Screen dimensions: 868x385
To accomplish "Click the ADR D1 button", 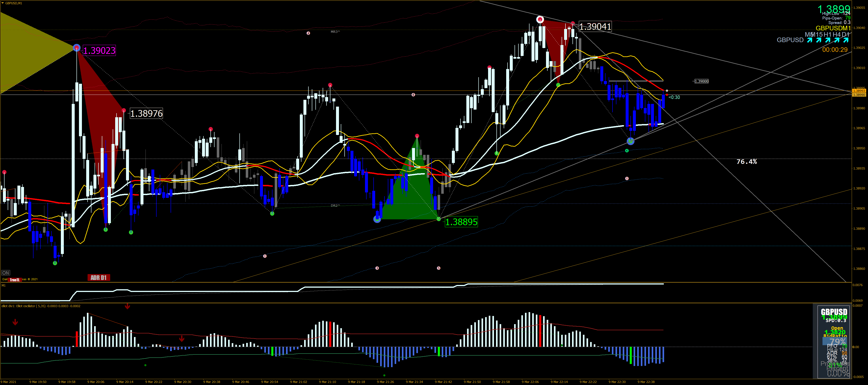I will tap(98, 277).
